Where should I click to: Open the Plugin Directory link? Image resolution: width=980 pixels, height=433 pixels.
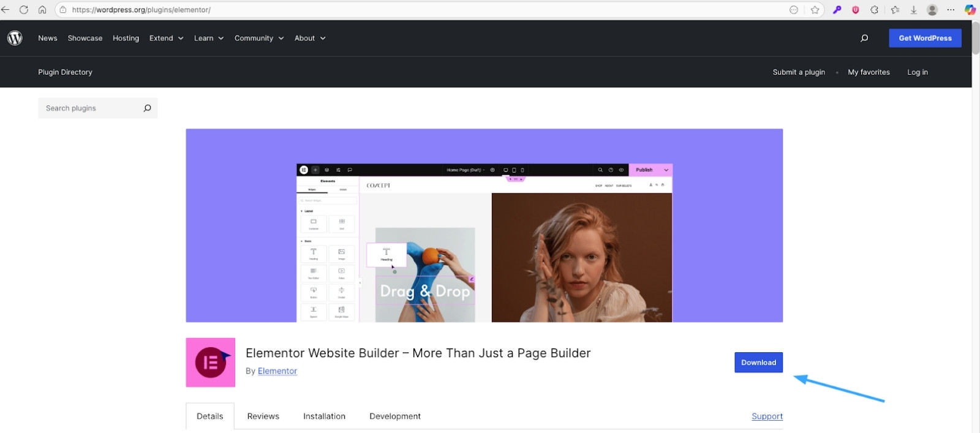(65, 72)
